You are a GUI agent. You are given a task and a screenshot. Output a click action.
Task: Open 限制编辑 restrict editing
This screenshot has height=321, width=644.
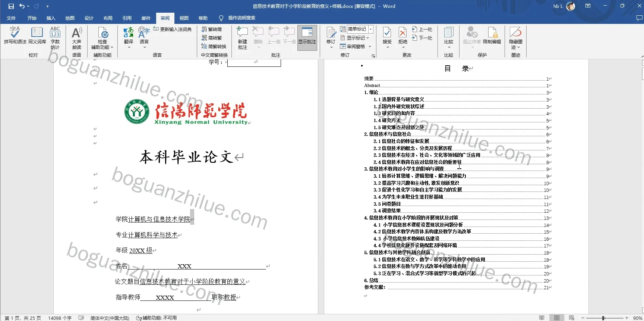click(492, 36)
